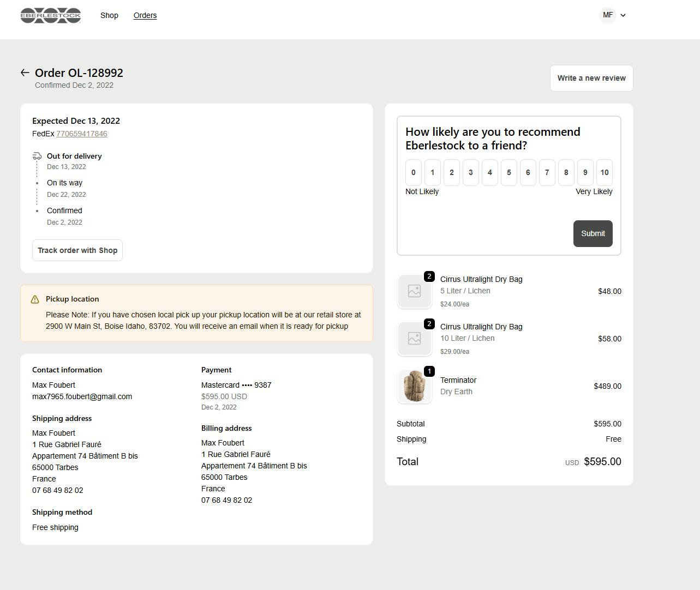This screenshot has width=700, height=590.
Task: Click the 5 Liter dry bag placeholder image
Action: coord(414,291)
